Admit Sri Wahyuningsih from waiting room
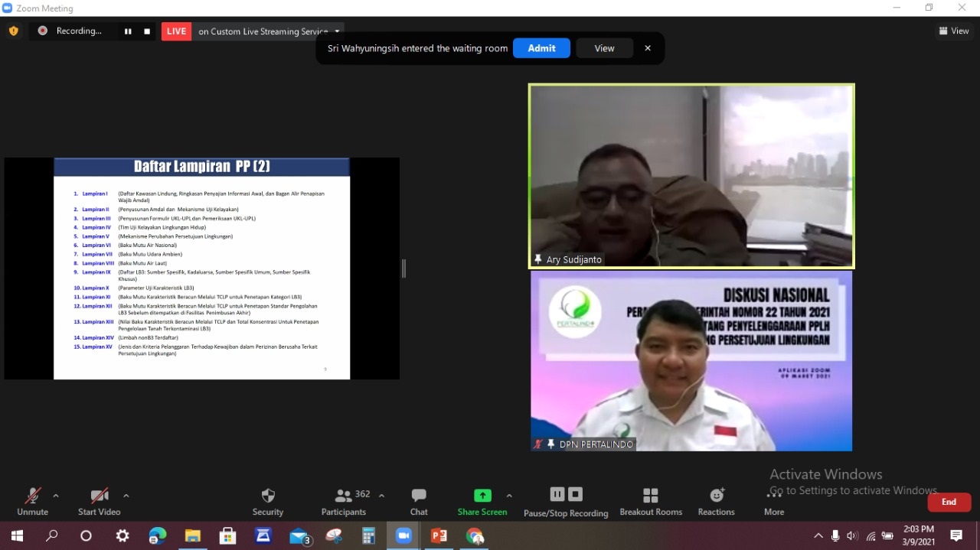The image size is (980, 550). [x=541, y=48]
